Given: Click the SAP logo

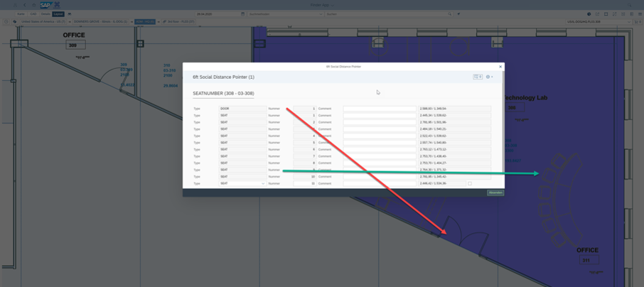Looking at the screenshot, I should pos(45,5).
